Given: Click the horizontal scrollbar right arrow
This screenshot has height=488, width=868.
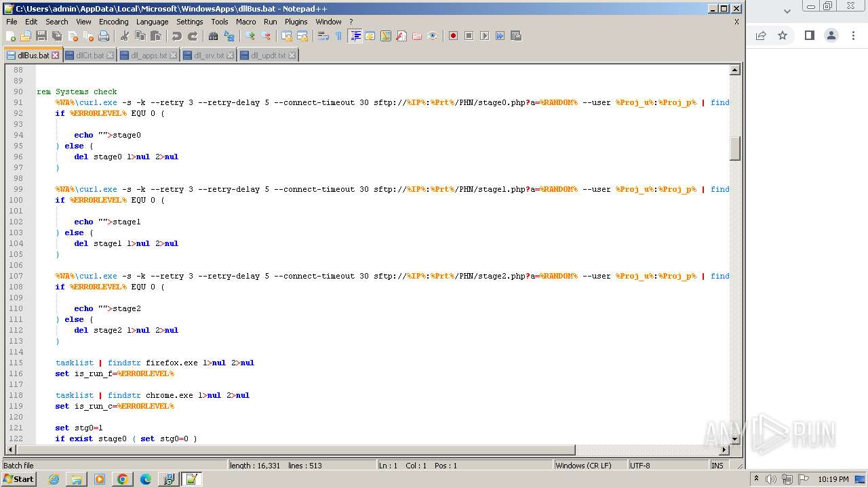Looking at the screenshot, I should coord(724,450).
